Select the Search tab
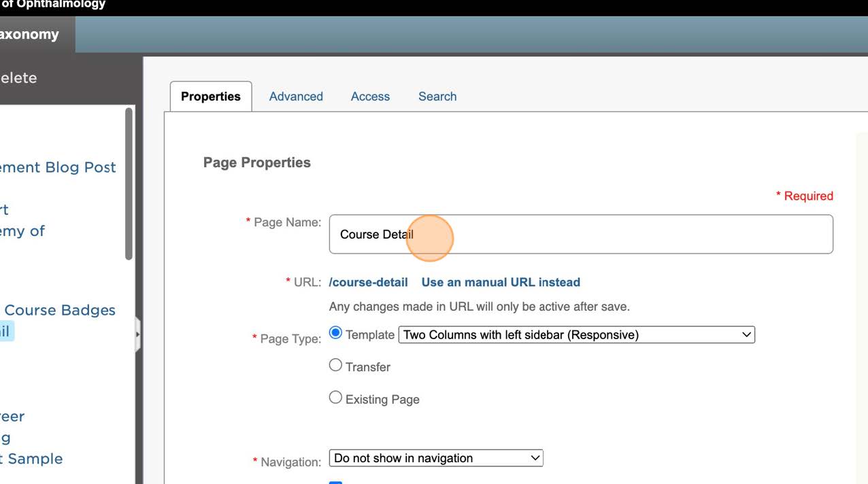 pyautogui.click(x=437, y=97)
